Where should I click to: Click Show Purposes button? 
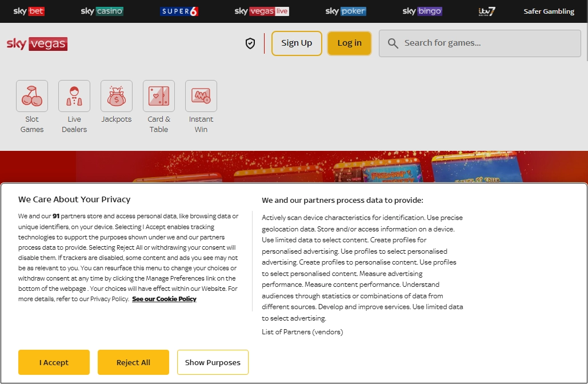(213, 362)
